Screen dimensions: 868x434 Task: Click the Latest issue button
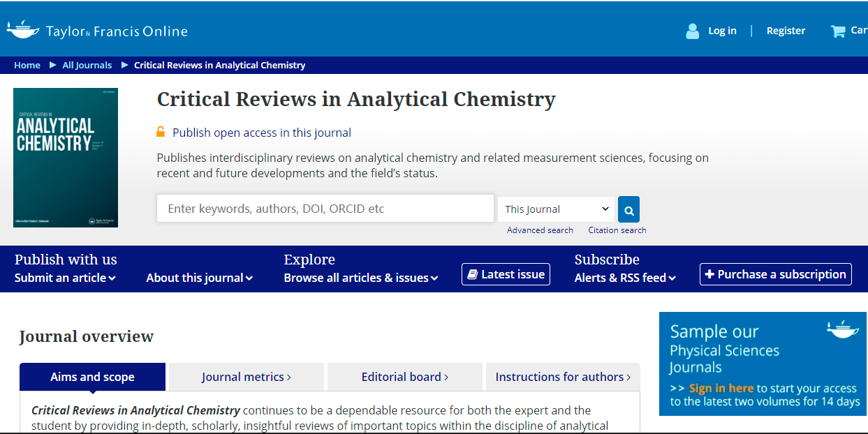tap(506, 274)
